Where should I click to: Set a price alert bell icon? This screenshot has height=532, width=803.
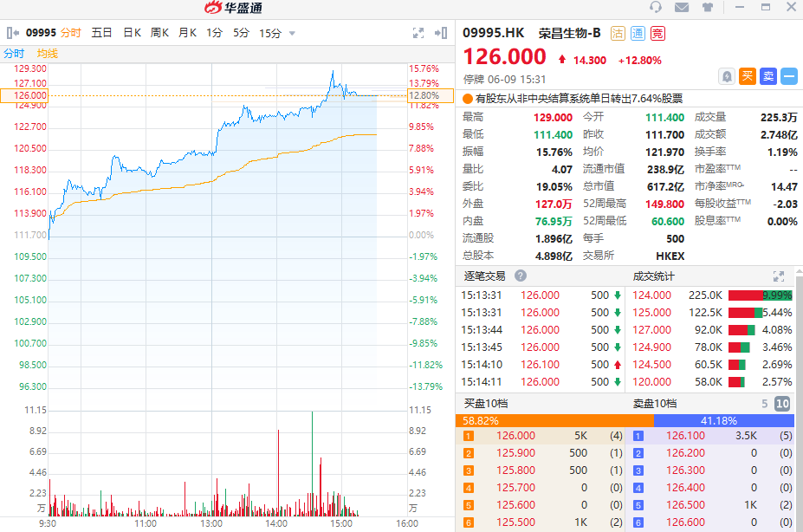pos(727,77)
